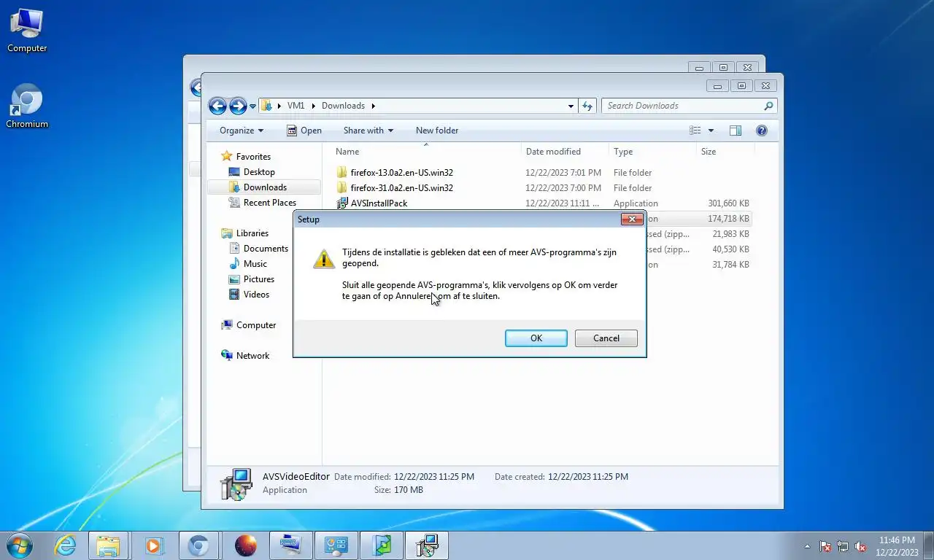The width and height of the screenshot is (934, 560).
Task: Open the Share with menu
Action: click(x=368, y=131)
